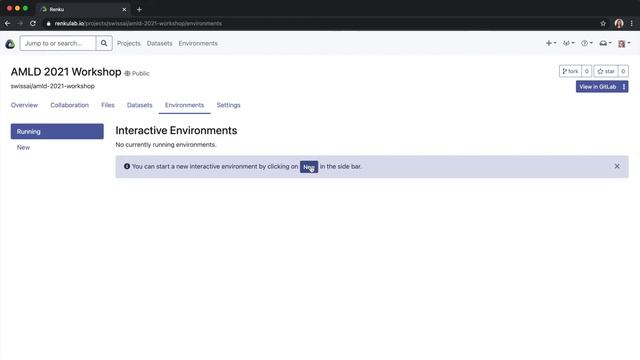Image resolution: width=640 pixels, height=360 pixels.
Task: Switch to the project Datasets tab
Action: coord(140,105)
